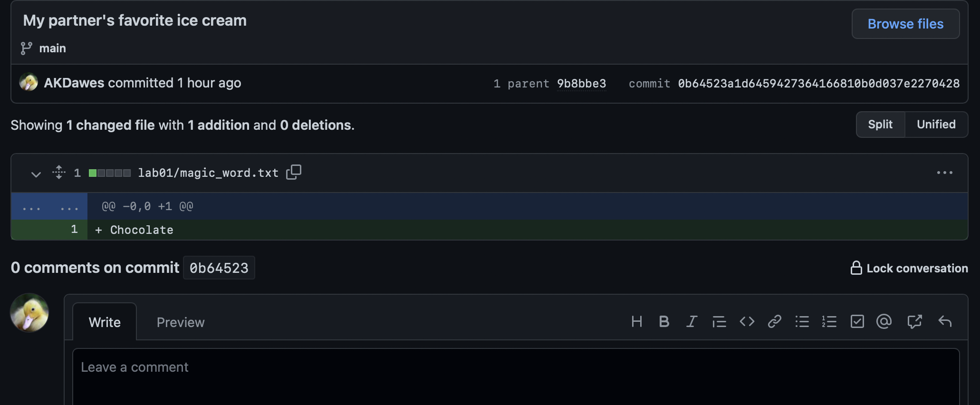
Task: Switch to the Preview tab
Action: coord(181,322)
